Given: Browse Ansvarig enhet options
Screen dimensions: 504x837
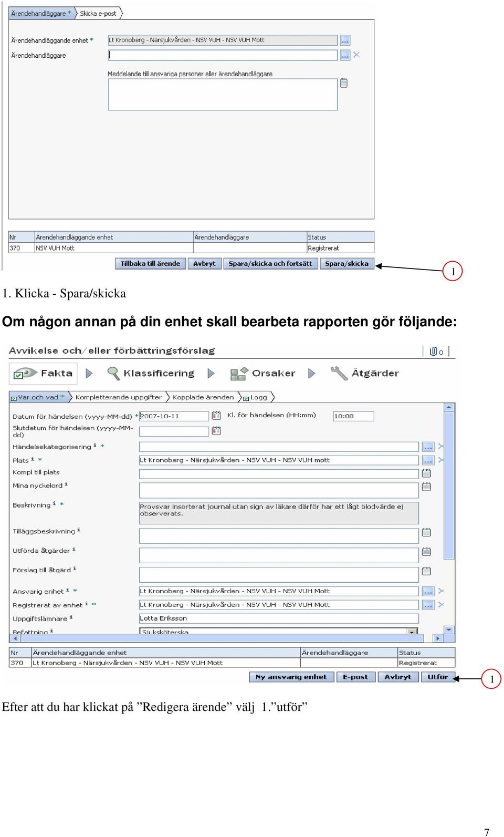Looking at the screenshot, I should 428,591.
